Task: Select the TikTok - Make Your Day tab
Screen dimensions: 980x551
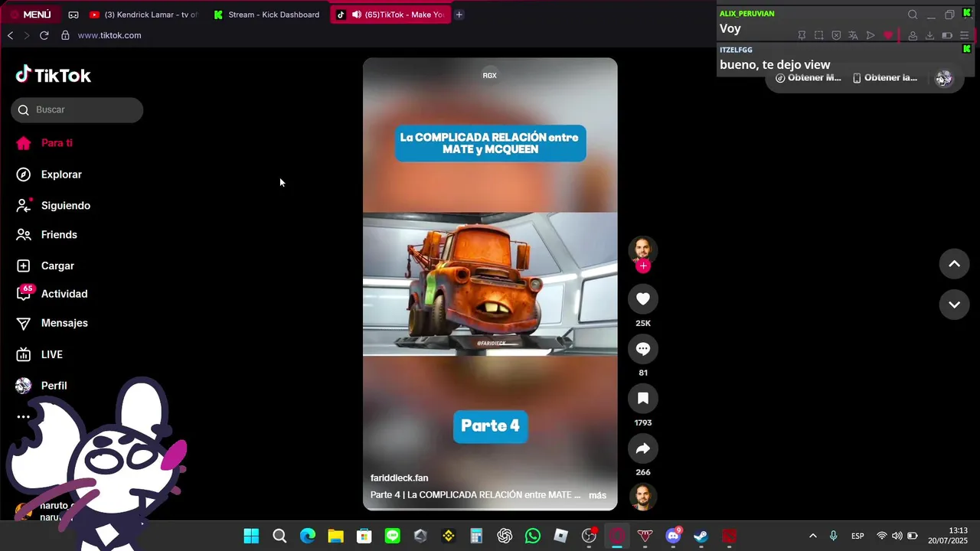Action: [391, 15]
